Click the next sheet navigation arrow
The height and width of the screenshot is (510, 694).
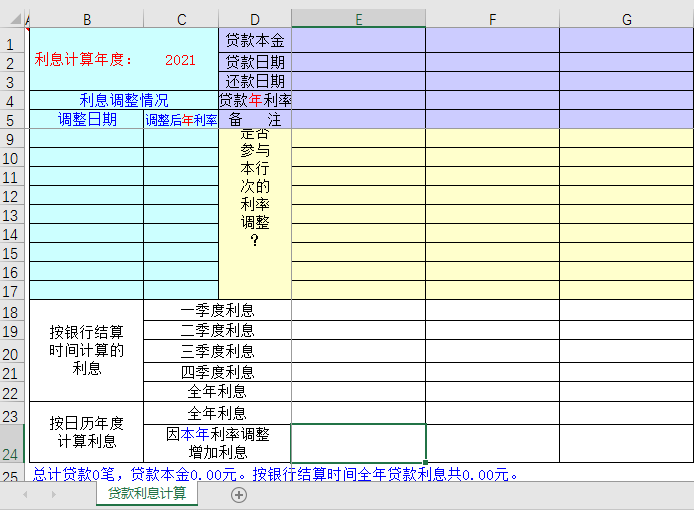coord(52,494)
